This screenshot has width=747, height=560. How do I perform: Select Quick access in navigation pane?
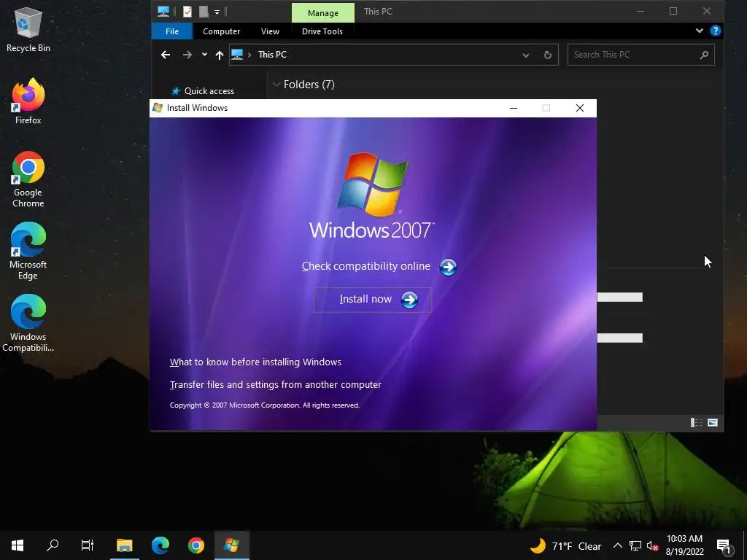(203, 91)
